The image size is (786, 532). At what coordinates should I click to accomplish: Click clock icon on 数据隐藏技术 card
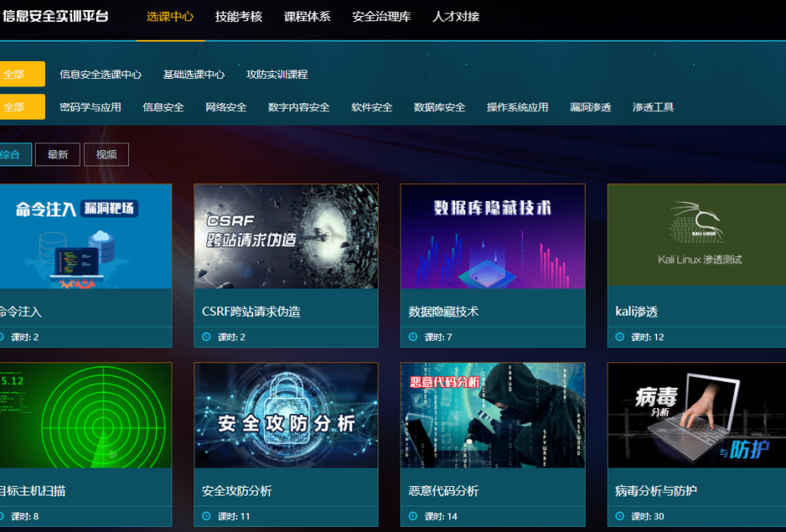(413, 337)
